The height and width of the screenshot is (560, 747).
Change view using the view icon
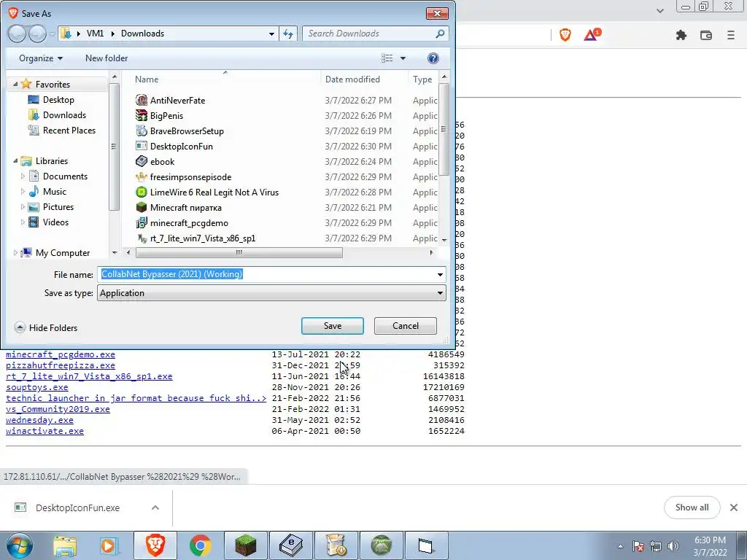(x=387, y=58)
